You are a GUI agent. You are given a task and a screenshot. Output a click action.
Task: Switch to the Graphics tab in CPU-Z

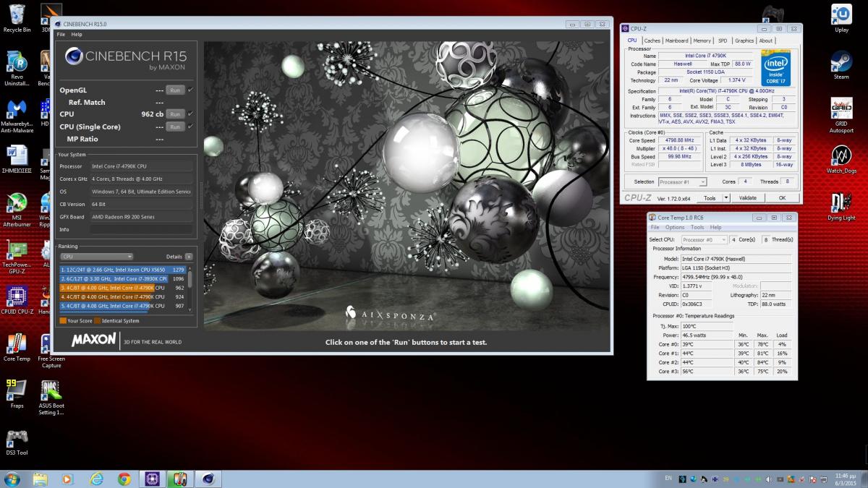tap(744, 40)
